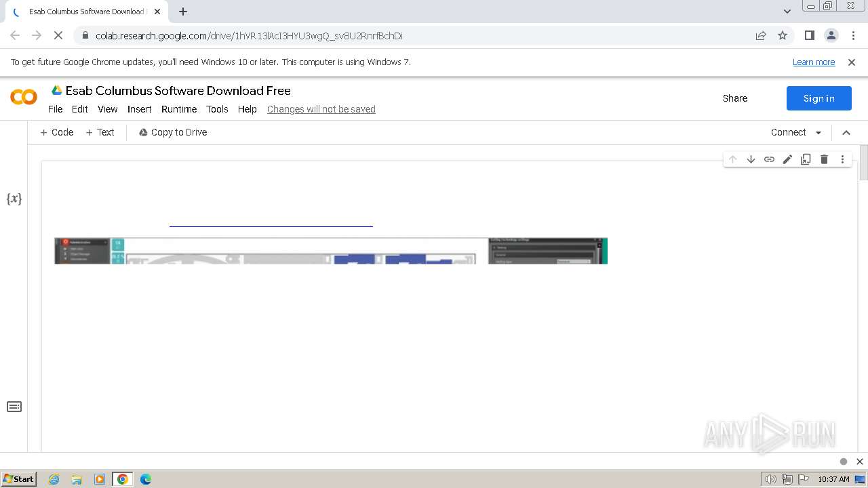Screen dimensions: 868x488
Task: Click the Share button
Action: 735,98
